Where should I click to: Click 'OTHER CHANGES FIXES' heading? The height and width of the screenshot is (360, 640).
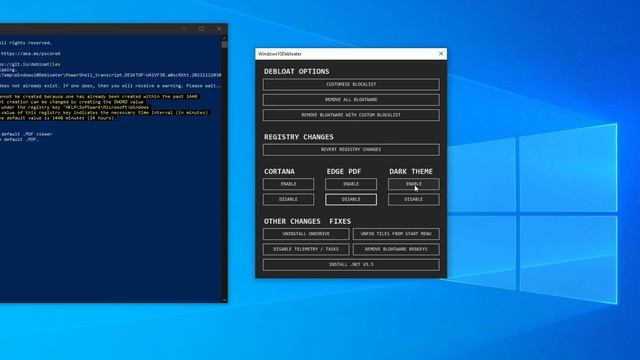point(307,221)
